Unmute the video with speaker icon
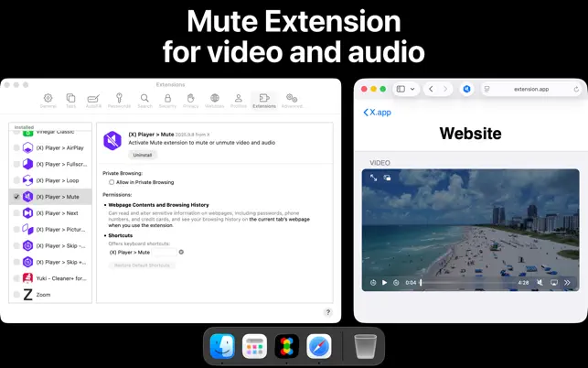 (540, 282)
